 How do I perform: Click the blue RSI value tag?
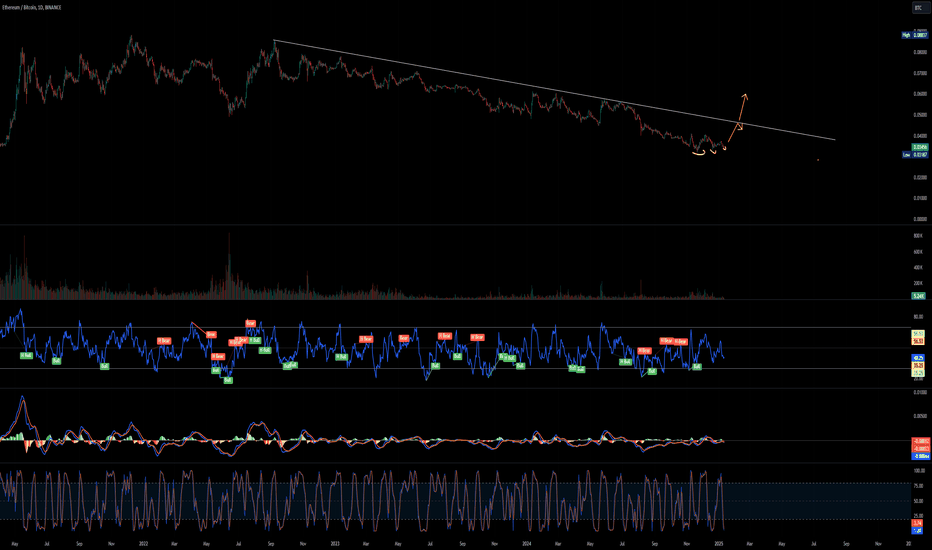918,357
